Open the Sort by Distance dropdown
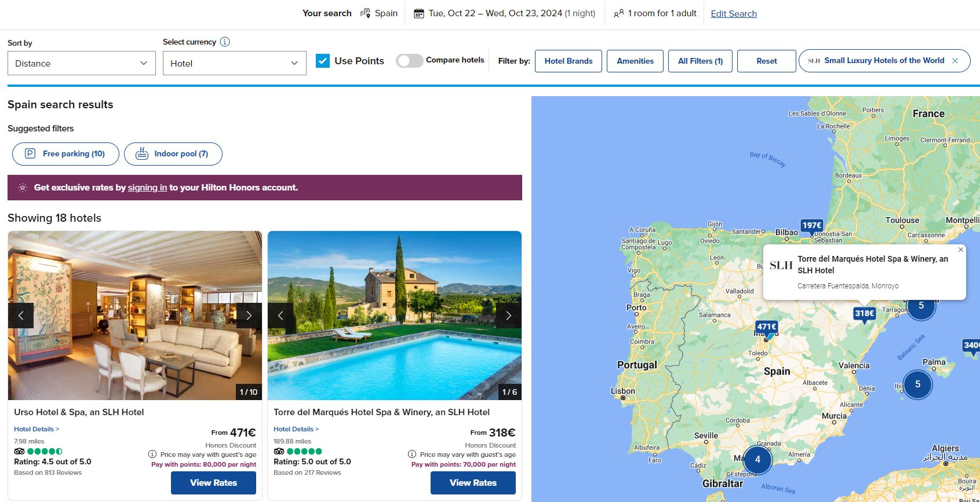The height and width of the screenshot is (502, 980). click(82, 63)
